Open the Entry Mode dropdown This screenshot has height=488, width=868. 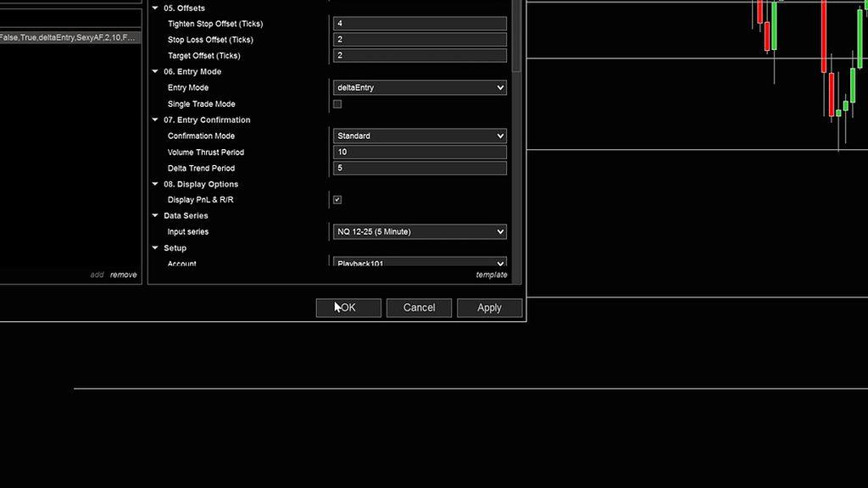[420, 88]
